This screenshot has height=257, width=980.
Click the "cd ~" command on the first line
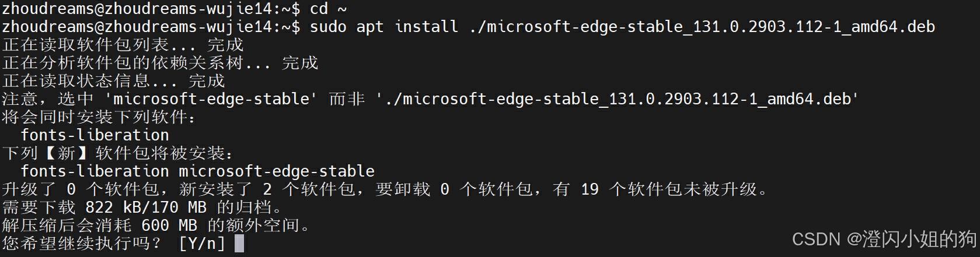pyautogui.click(x=328, y=8)
